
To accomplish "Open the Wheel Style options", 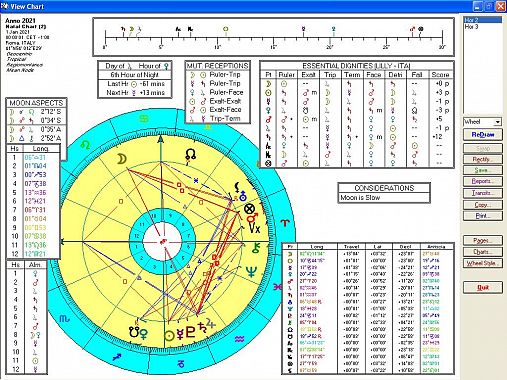I will (x=483, y=263).
